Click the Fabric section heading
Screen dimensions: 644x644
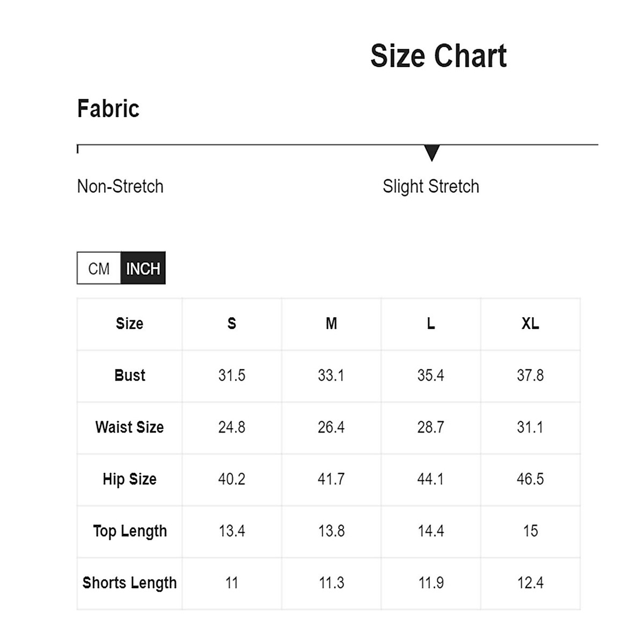coord(108,108)
